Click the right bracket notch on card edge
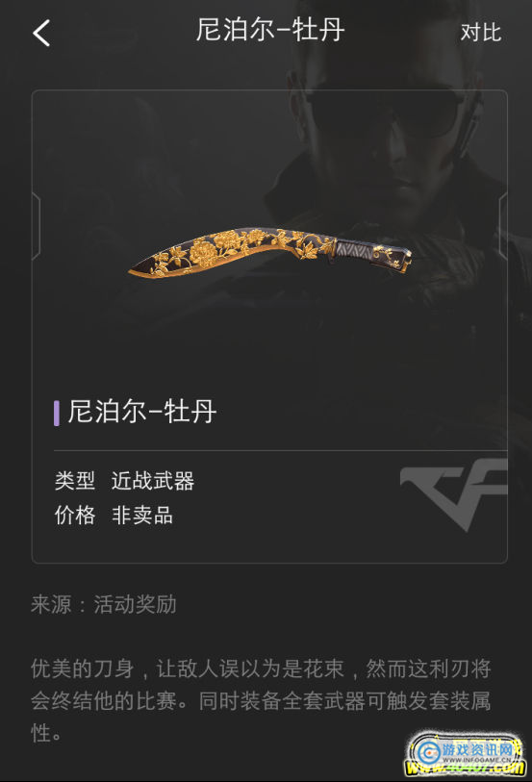Image resolution: width=532 pixels, height=782 pixels. [x=503, y=226]
